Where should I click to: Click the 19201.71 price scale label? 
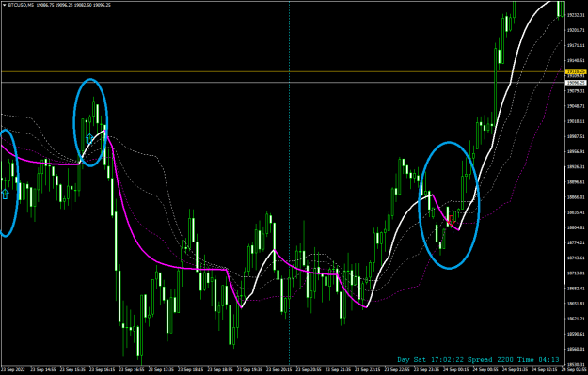click(x=576, y=30)
